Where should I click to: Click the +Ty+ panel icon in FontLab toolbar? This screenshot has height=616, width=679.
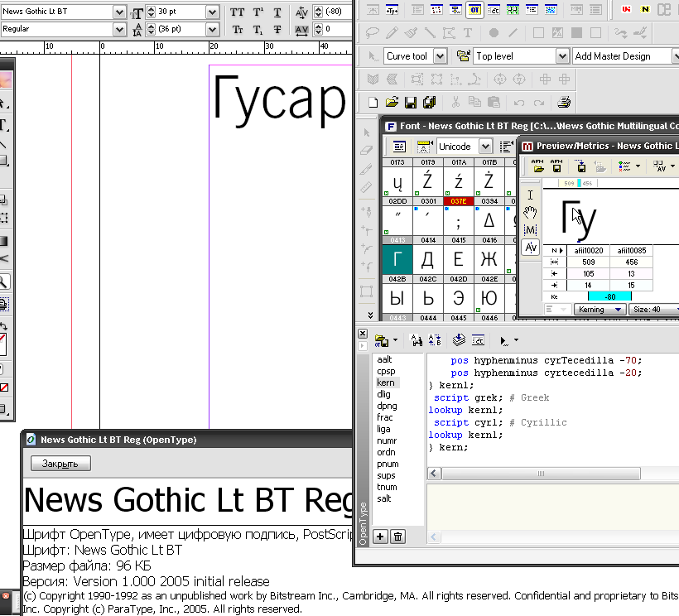point(392,10)
